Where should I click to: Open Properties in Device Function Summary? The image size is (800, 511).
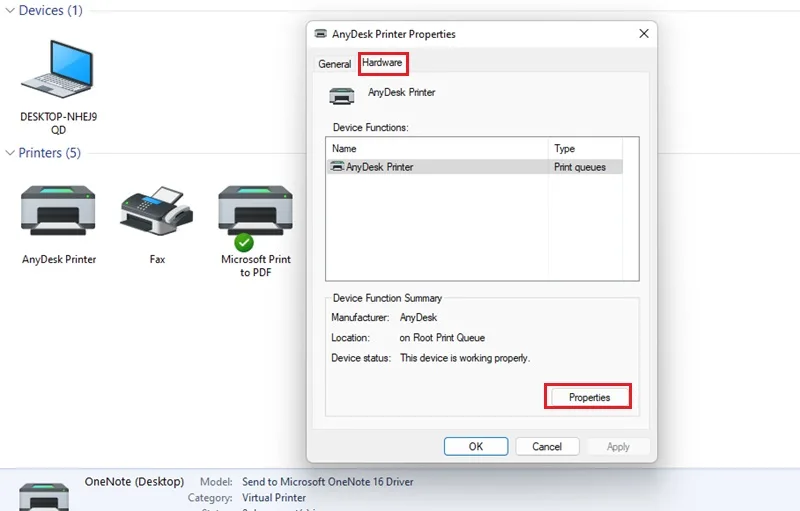click(589, 397)
